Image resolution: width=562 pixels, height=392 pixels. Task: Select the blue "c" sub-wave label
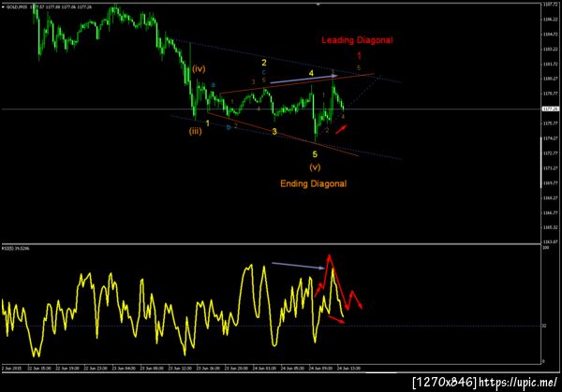click(264, 72)
